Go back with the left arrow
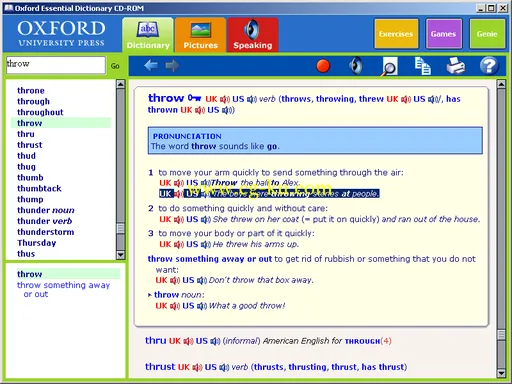 pyautogui.click(x=151, y=65)
